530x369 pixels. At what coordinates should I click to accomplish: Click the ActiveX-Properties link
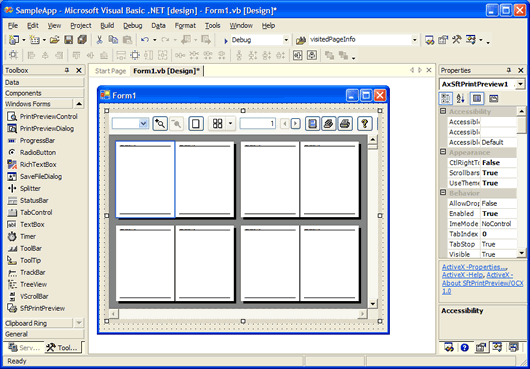coord(474,267)
